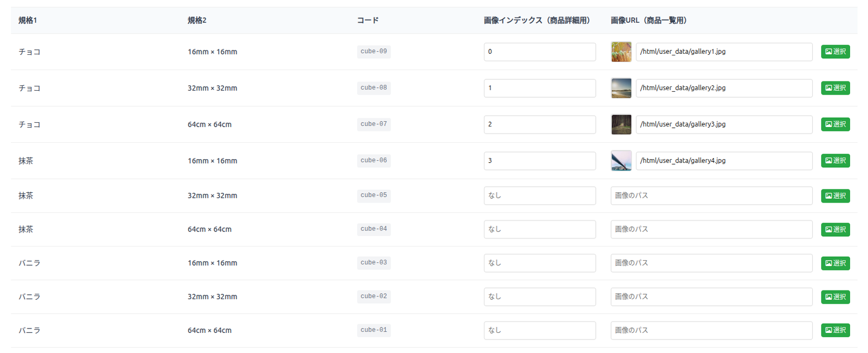
Task: Click the cube-01 code label
Action: coord(374,330)
